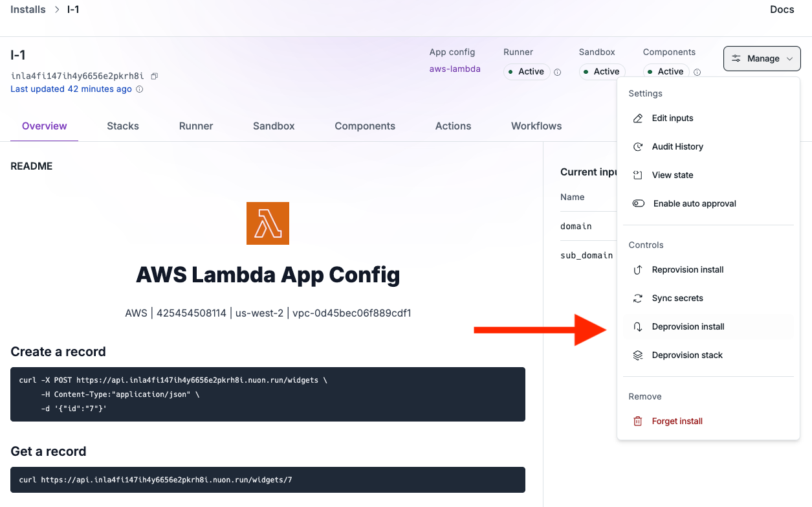
Task: Click Deprovision stack layers icon
Action: point(638,355)
